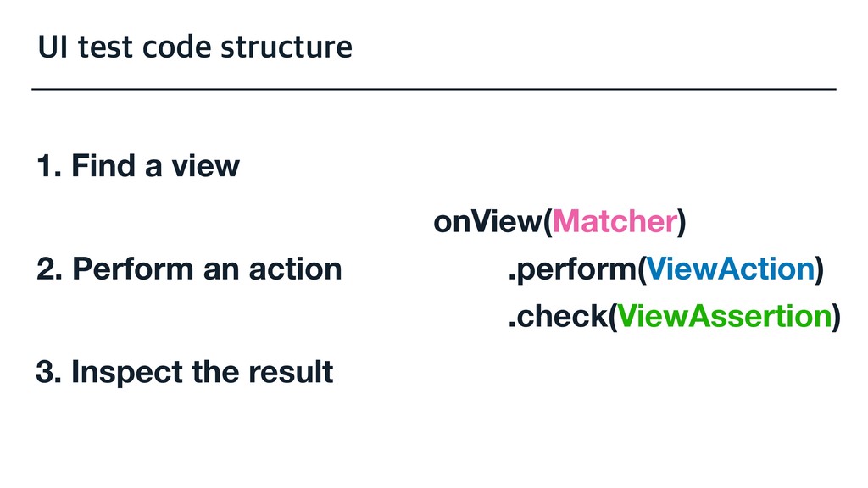868x488 pixels.
Task: Click the blue "ViewAction" text
Action: pos(730,269)
